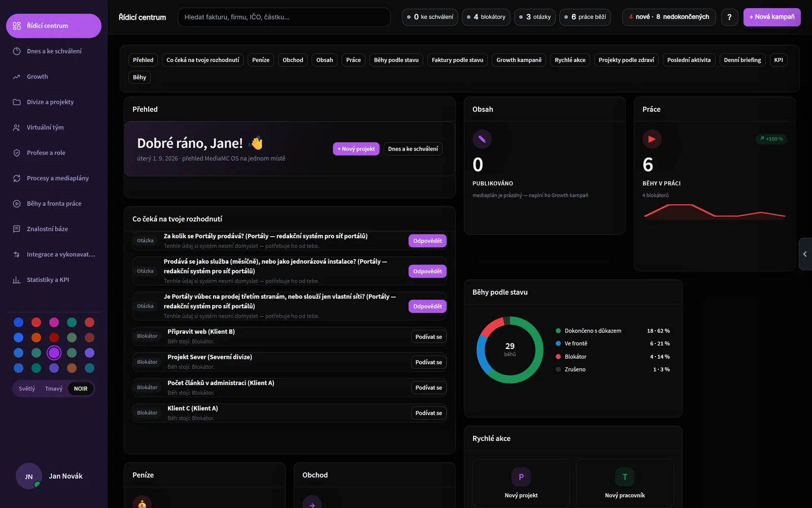Viewport: 812px width, 508px height.
Task: Click the Integrace a vykonavatelé arrows icon
Action: (17, 255)
